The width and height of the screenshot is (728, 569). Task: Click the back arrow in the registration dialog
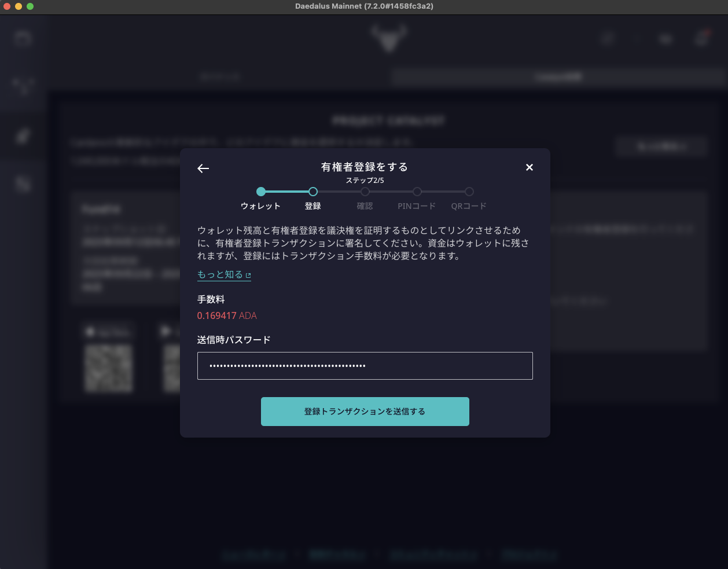click(x=203, y=168)
